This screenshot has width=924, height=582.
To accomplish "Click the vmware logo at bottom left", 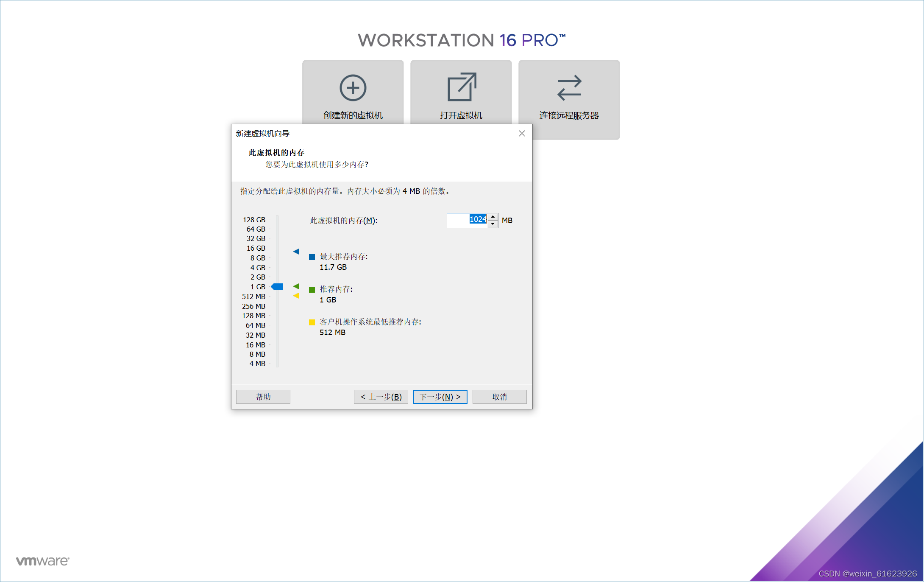I will [42, 561].
